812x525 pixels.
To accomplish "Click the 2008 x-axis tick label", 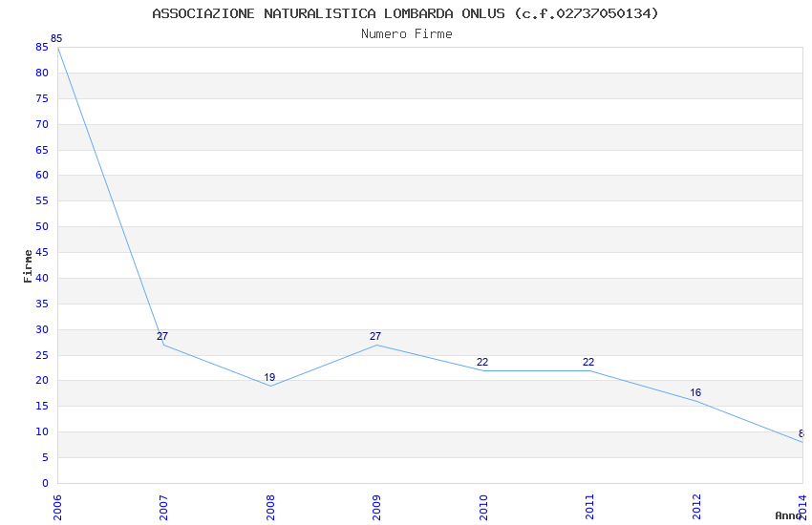I will click(x=270, y=504).
